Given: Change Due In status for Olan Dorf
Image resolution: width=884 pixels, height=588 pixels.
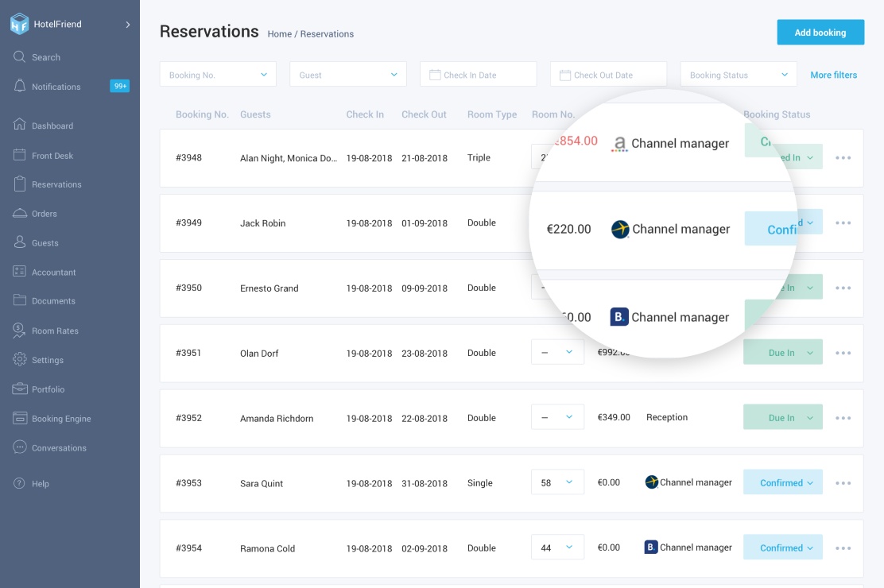Looking at the screenshot, I should (x=782, y=352).
